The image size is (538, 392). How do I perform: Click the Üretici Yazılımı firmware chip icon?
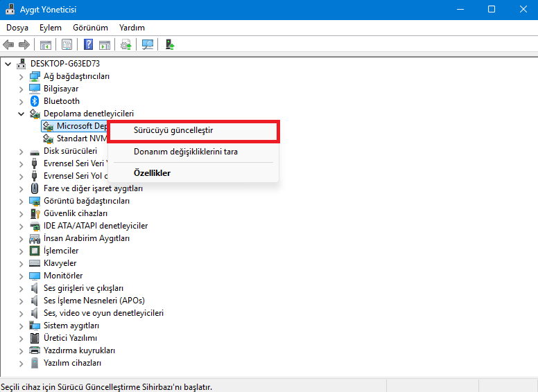34,338
